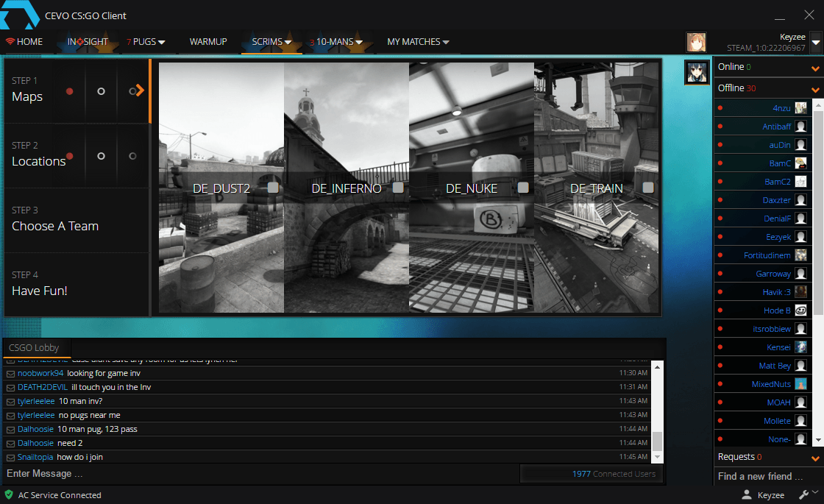Click the DE_NUKE map thumbnail image
Image resolution: width=824 pixels, height=504 pixels.
click(x=472, y=188)
